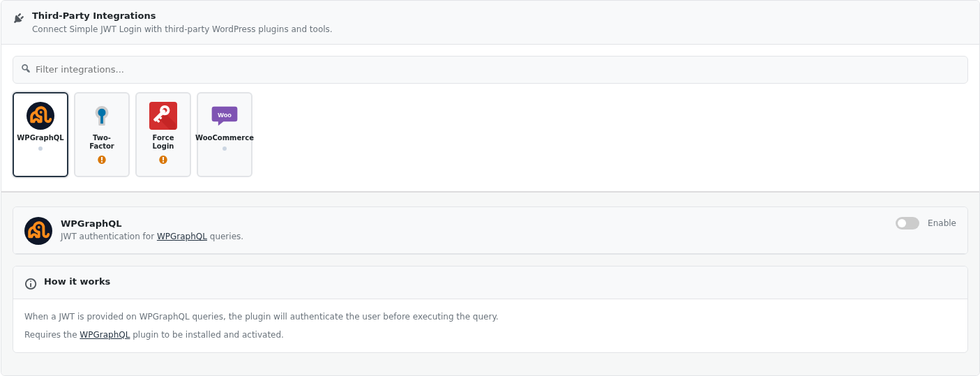Click text 'Connect Simple JWT Login with third-party'
This screenshot has height=376, width=980.
(119, 29)
